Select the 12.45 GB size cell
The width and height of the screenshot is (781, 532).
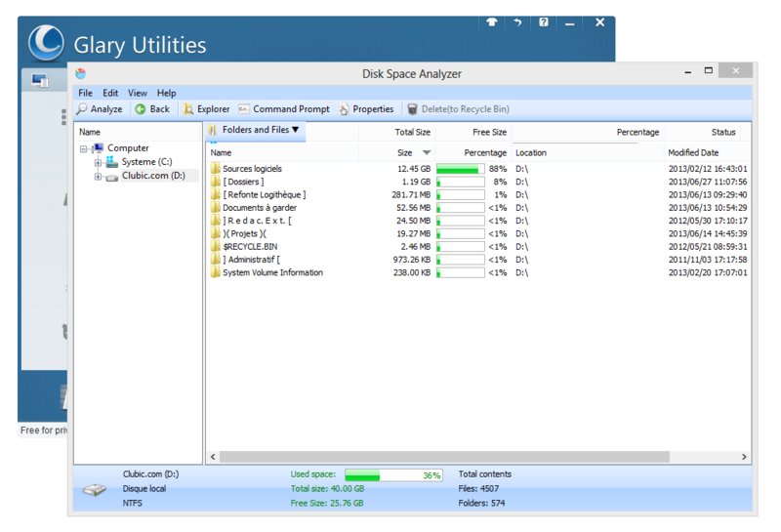tap(414, 169)
